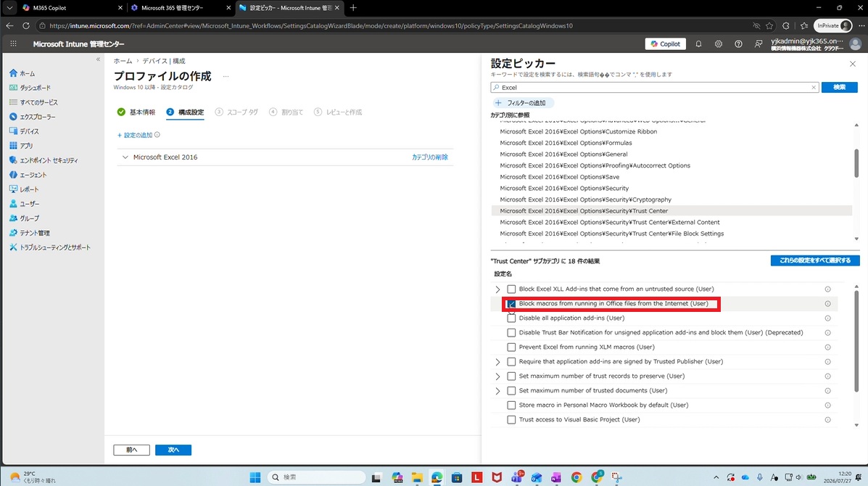Check Block Excel XLL Add-ins from untrusted source

[x=511, y=289]
